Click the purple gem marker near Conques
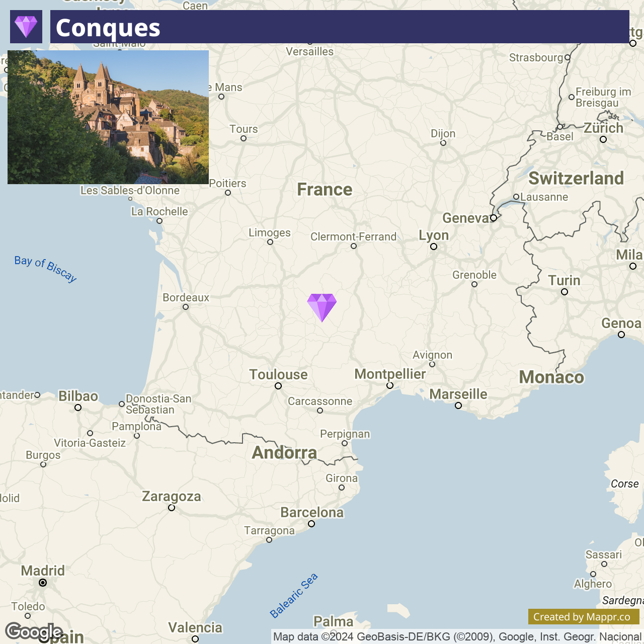 tap(322, 307)
